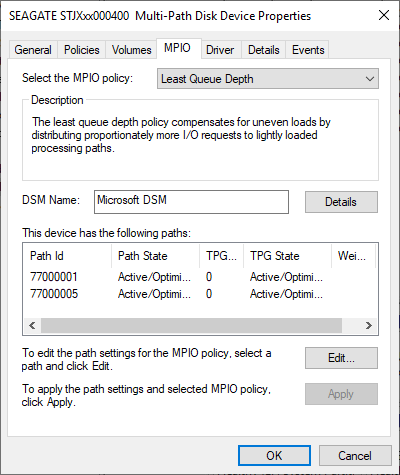Click the Edit... button

[341, 358]
